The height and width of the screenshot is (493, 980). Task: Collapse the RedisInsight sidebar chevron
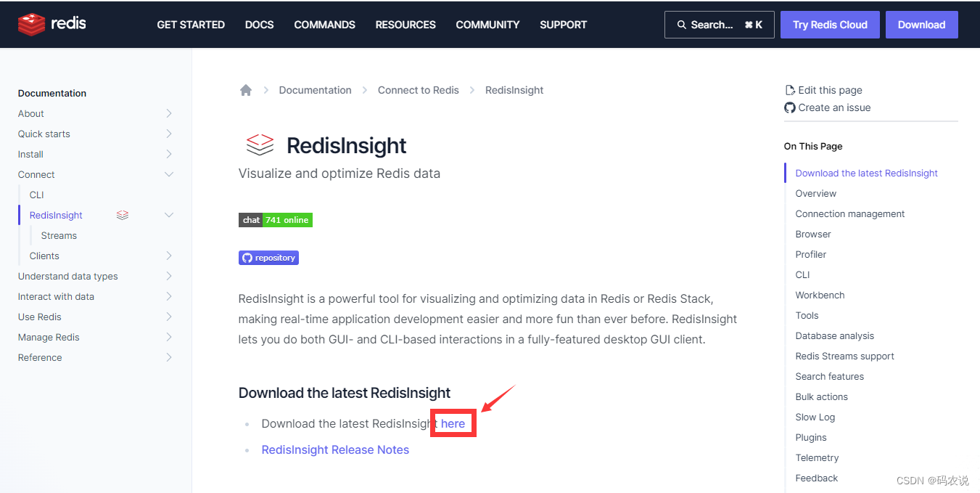tap(169, 215)
